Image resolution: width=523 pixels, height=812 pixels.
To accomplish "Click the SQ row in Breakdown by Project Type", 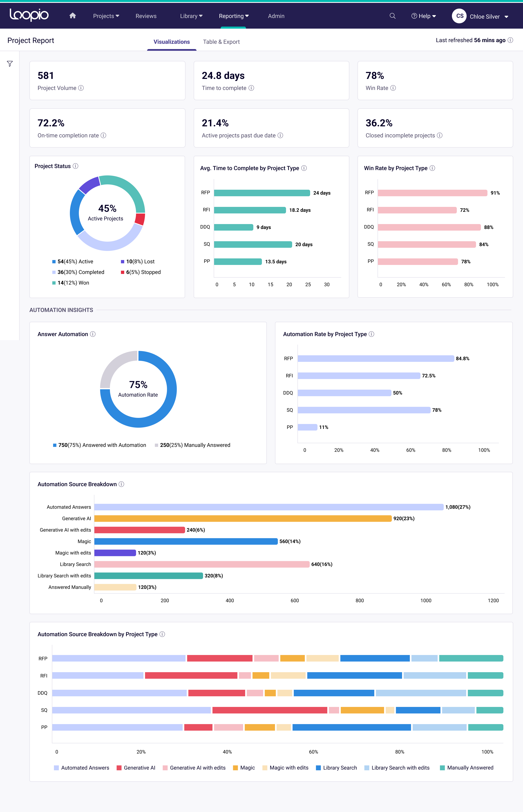I will point(277,710).
